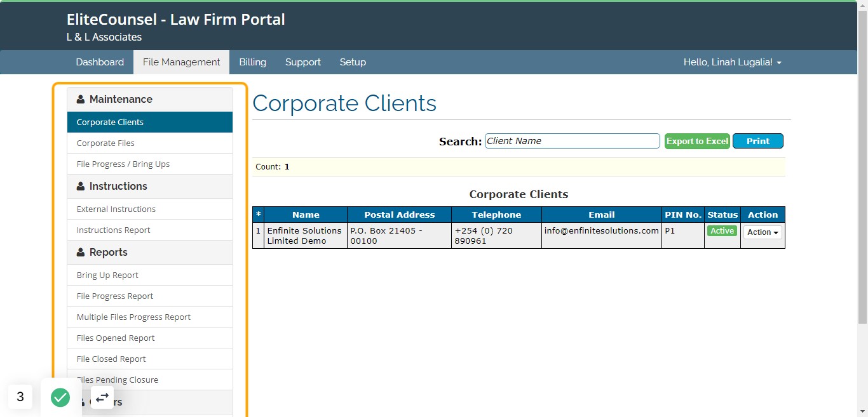This screenshot has width=868, height=417.
Task: Open File Progress Report link
Action: coord(150,296)
